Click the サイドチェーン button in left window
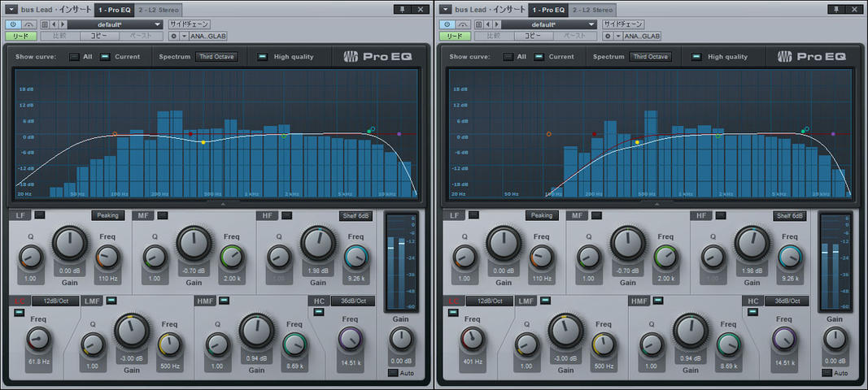This screenshot has height=390, width=868. point(190,24)
